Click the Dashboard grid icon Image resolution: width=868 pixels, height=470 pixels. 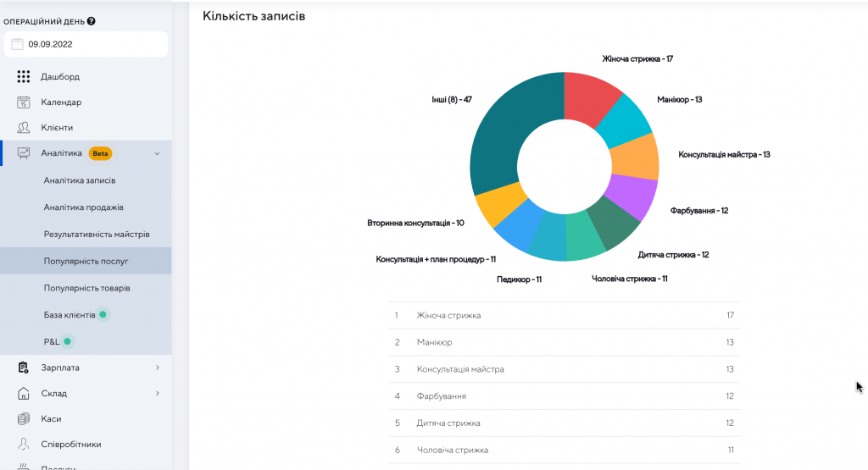(x=24, y=77)
